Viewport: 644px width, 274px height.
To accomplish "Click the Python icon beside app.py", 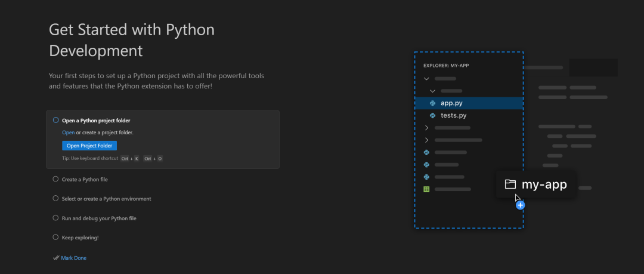I will click(x=432, y=103).
